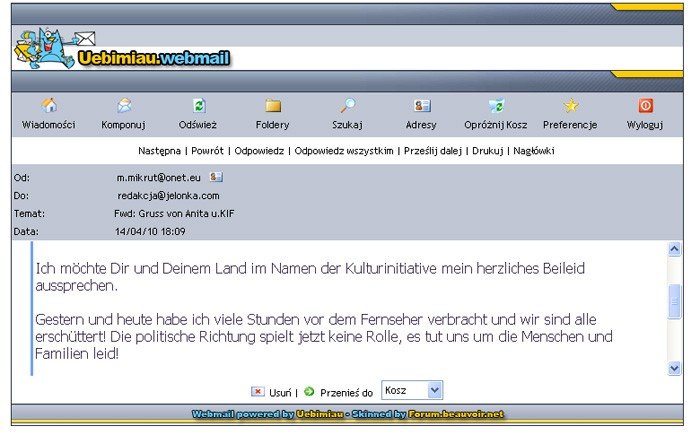Click the Wyloguj power icon
This screenshot has width=700, height=435.
[x=646, y=106]
